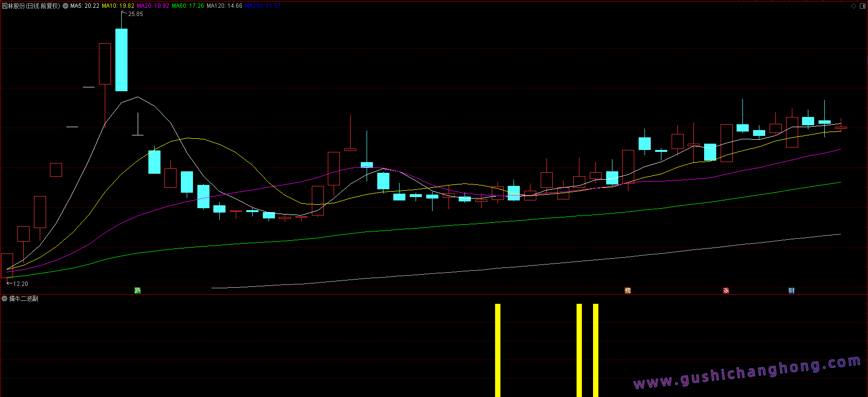Click the 12.20 low price label
Viewport: 868px width, 397px height.
(20, 284)
